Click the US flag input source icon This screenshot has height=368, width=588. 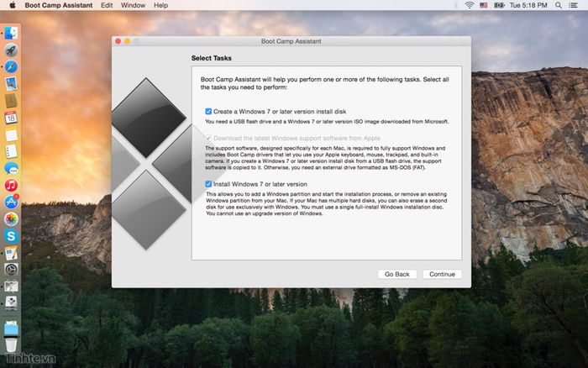(x=484, y=5)
